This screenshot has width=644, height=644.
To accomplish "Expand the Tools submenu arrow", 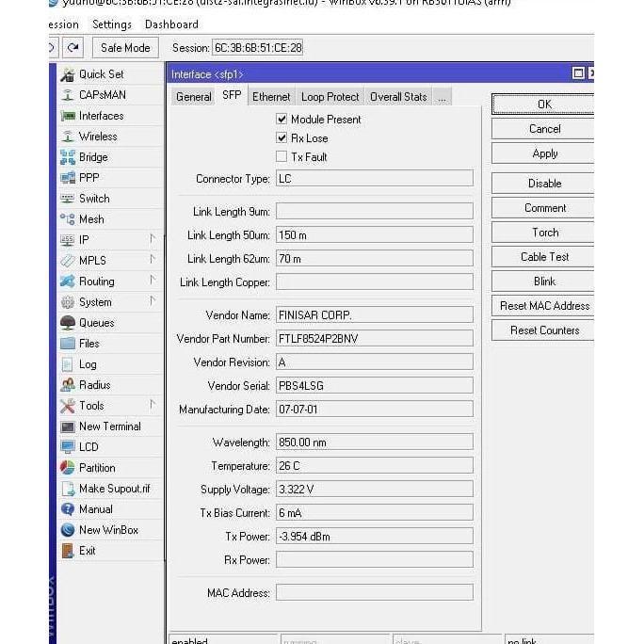I will click(x=153, y=405).
